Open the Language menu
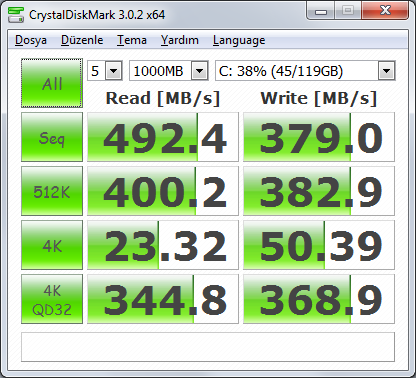 pyautogui.click(x=239, y=40)
